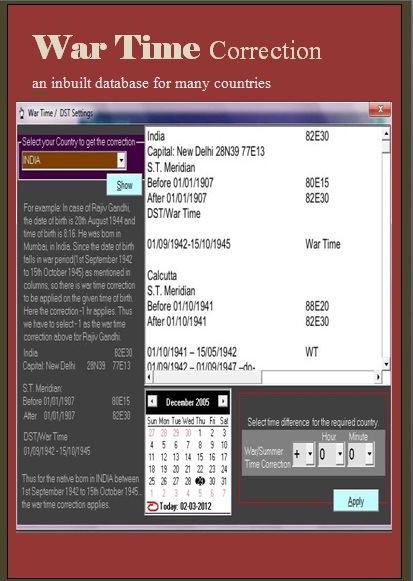Image resolution: width=413 pixels, height=581 pixels.
Task: Click the window icon in title bar
Action: [22, 113]
